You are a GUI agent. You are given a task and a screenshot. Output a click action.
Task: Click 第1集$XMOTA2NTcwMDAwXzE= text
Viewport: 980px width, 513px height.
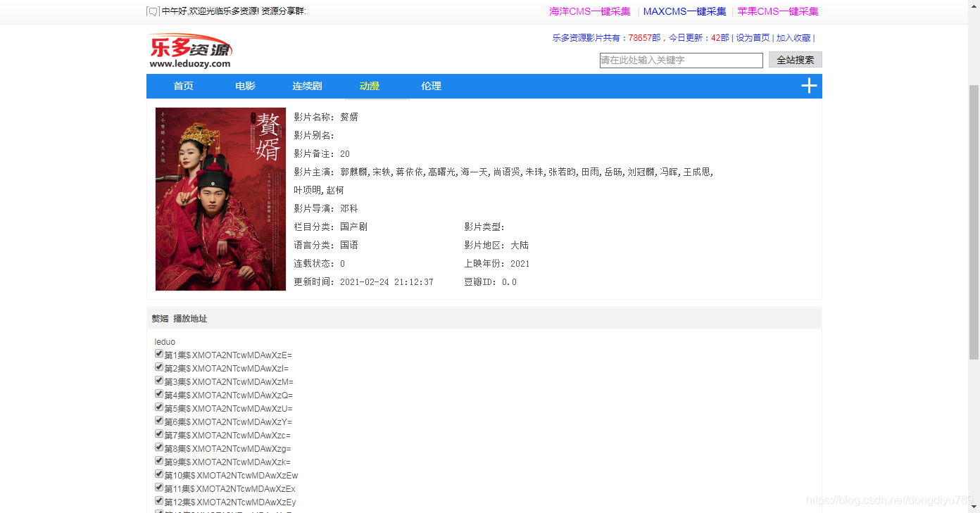(228, 355)
